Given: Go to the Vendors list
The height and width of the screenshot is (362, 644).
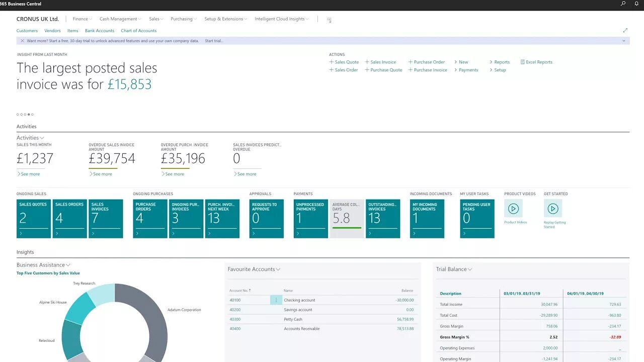Looking at the screenshot, I should [x=52, y=31].
